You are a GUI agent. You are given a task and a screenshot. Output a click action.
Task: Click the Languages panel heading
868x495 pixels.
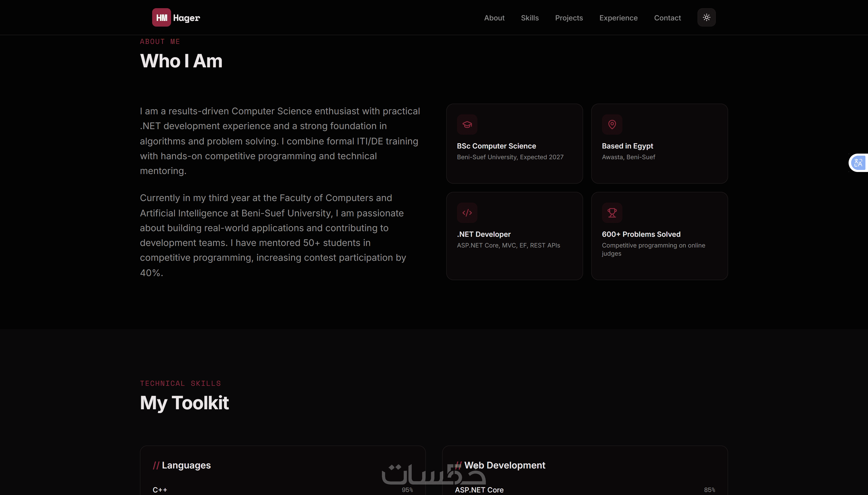186,465
